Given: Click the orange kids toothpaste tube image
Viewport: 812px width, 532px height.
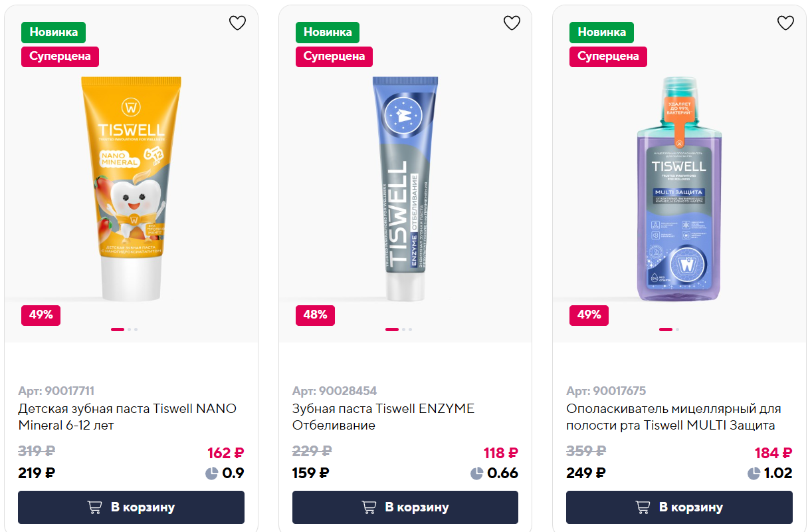Looking at the screenshot, I should coord(131,189).
